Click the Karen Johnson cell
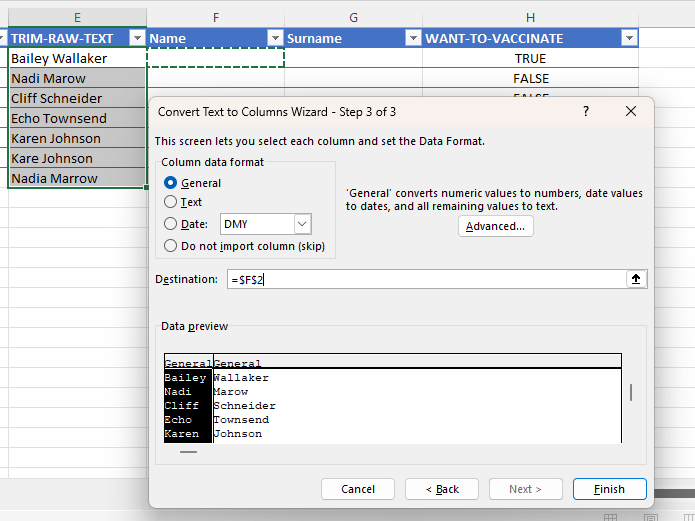The image size is (695, 521). point(77,138)
